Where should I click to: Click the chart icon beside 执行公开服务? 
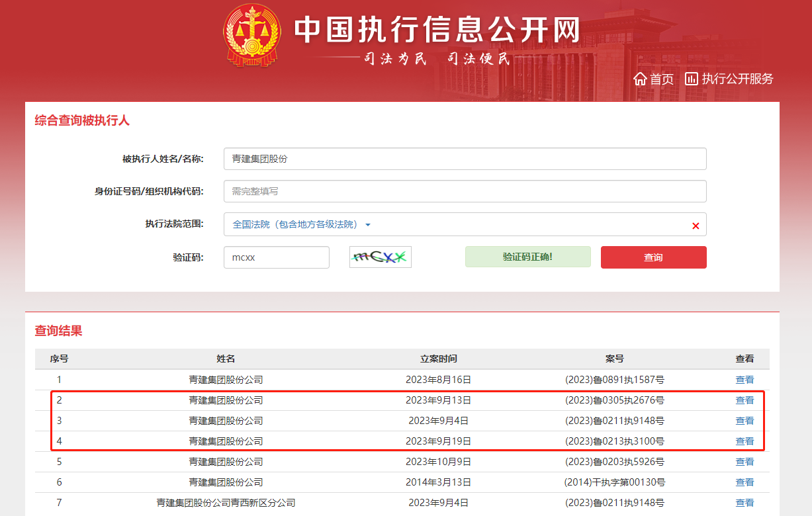692,79
